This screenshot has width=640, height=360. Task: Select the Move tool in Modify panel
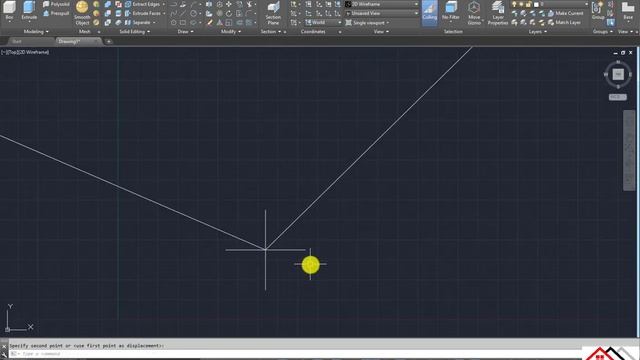tap(229, 4)
